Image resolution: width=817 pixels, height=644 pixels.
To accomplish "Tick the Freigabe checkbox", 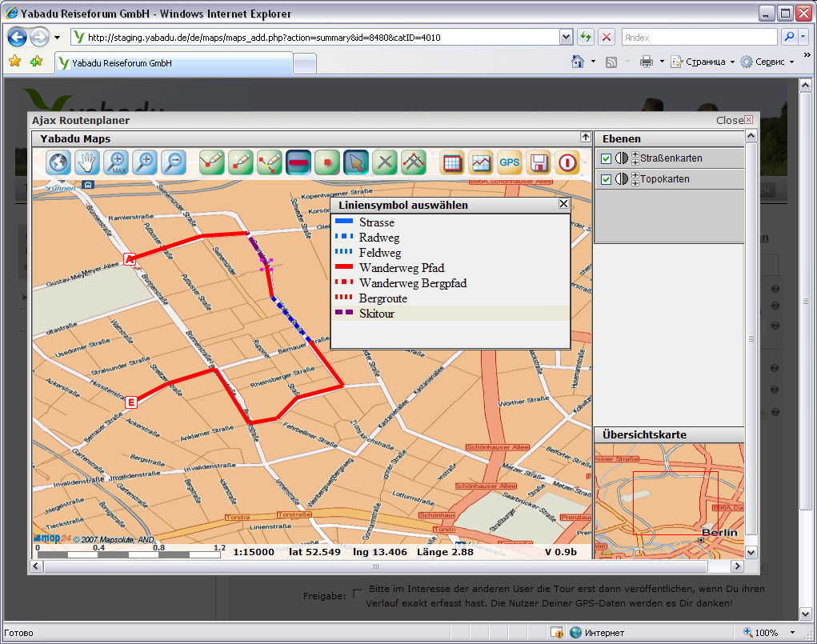I will (x=357, y=593).
